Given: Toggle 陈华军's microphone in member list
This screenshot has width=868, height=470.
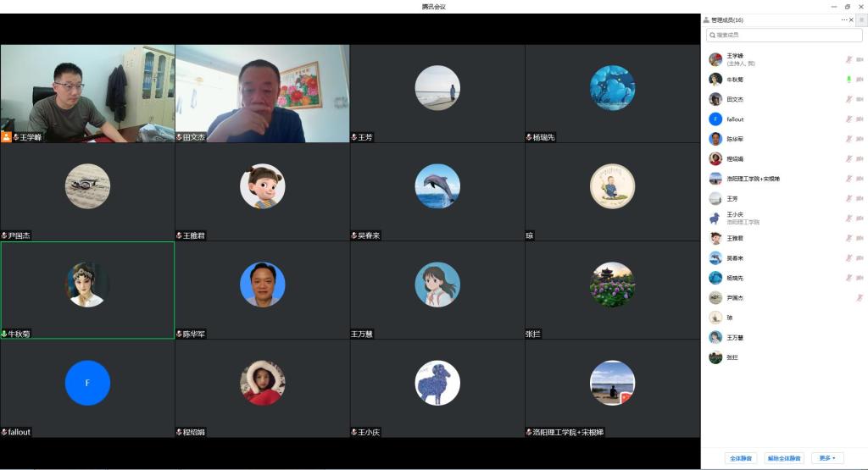Looking at the screenshot, I should click(x=849, y=139).
